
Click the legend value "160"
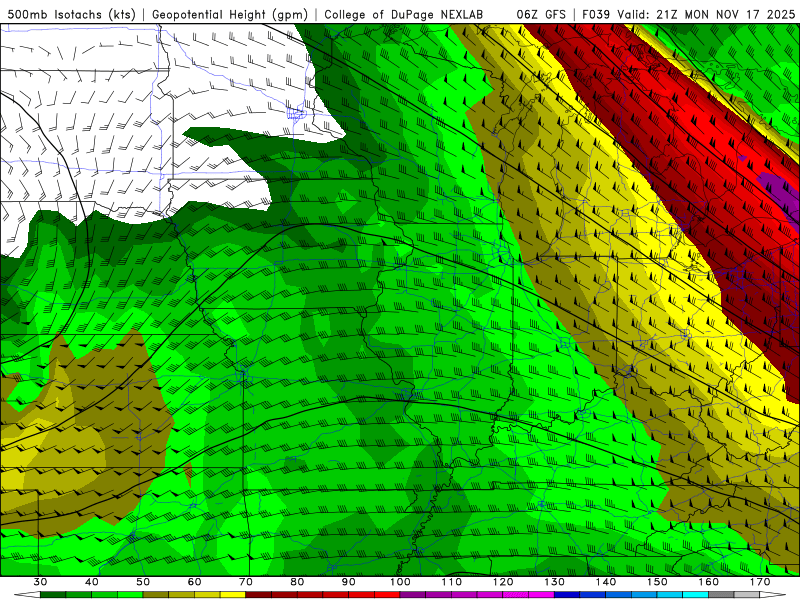[x=709, y=582]
